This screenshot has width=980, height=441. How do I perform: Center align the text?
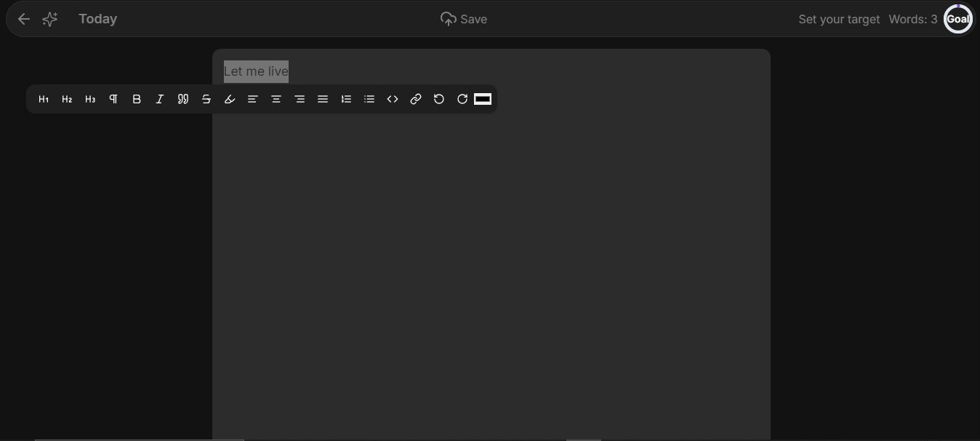point(276,99)
